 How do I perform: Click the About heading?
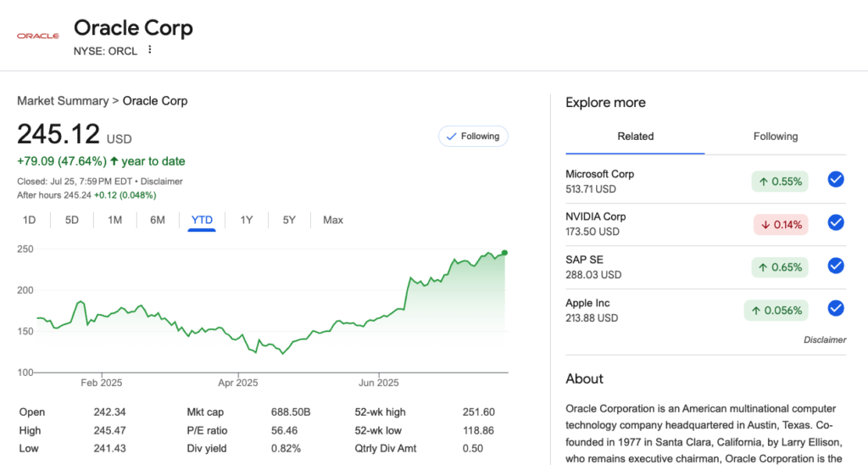(x=585, y=379)
